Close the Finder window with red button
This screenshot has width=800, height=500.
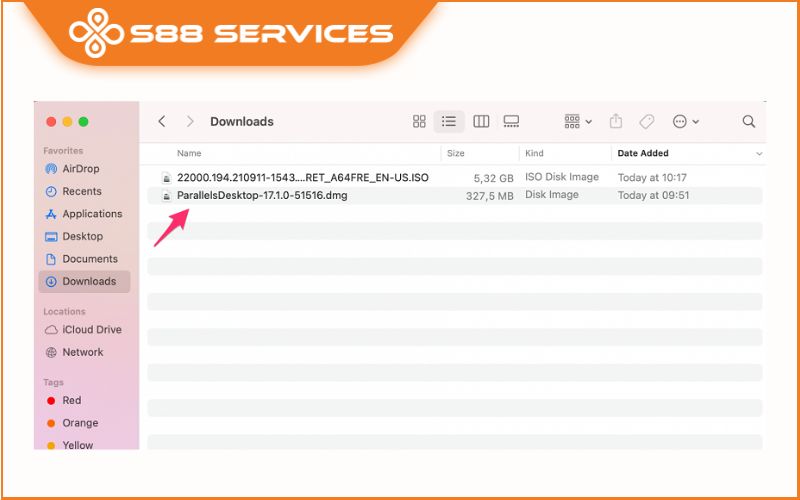pyautogui.click(x=51, y=121)
